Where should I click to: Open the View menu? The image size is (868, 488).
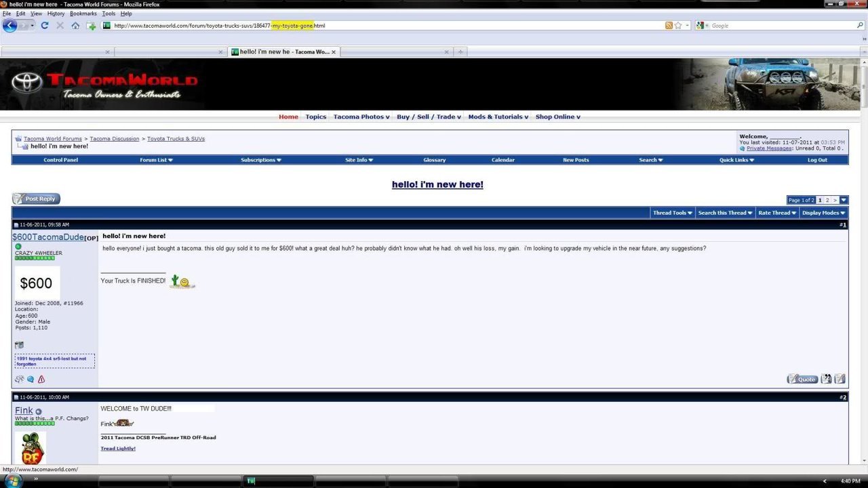tap(37, 14)
